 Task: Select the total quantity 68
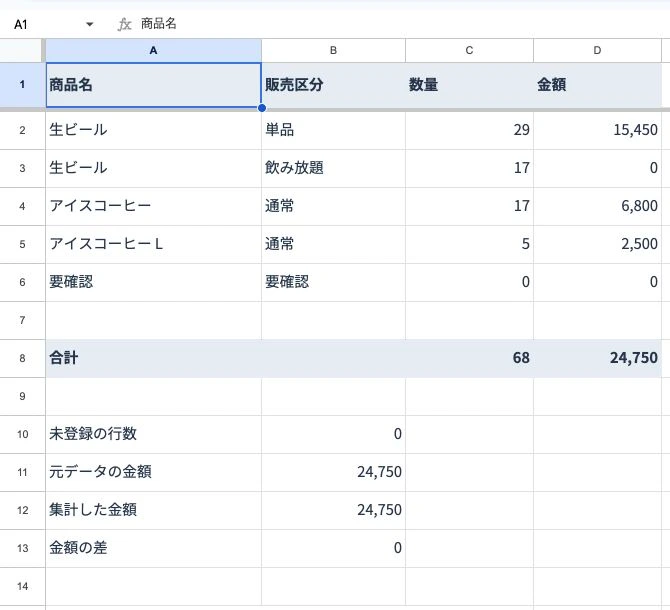pos(469,358)
